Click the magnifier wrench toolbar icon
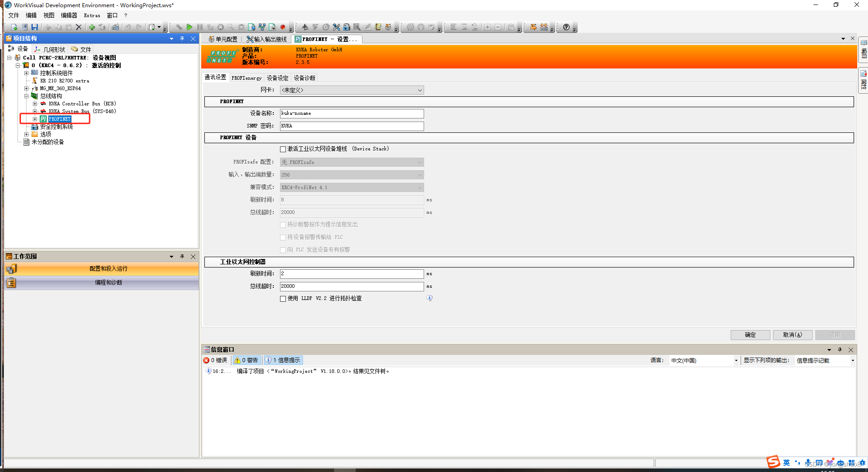The image size is (868, 472). (x=357, y=27)
